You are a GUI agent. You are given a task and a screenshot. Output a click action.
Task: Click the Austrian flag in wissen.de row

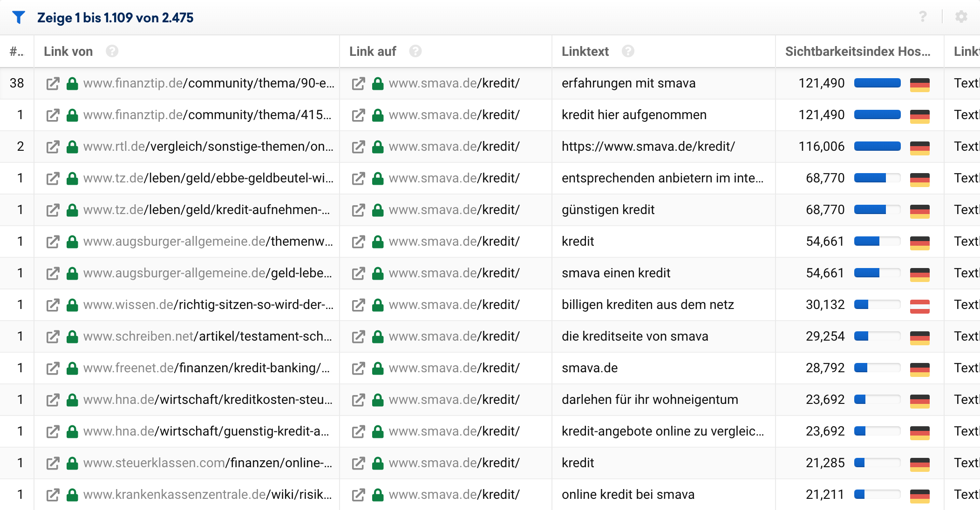pos(919,305)
